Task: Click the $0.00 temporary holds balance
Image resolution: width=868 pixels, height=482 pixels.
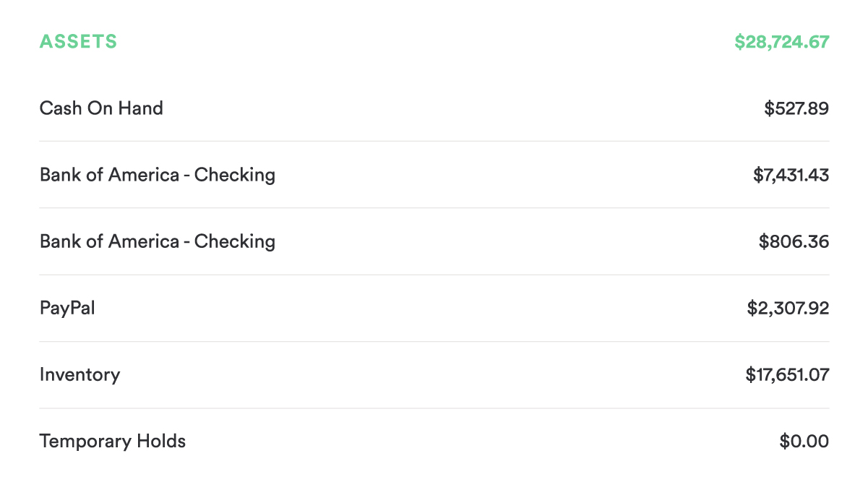Action: point(804,442)
